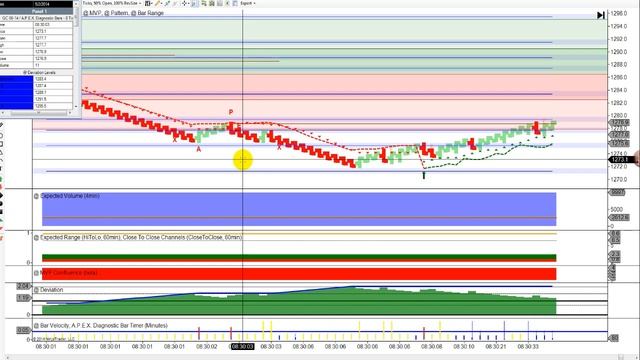Image resolution: width=640 pixels, height=360 pixels.
Task: Select the pencil drawing tool in the top toolbar
Action: pos(157,3)
